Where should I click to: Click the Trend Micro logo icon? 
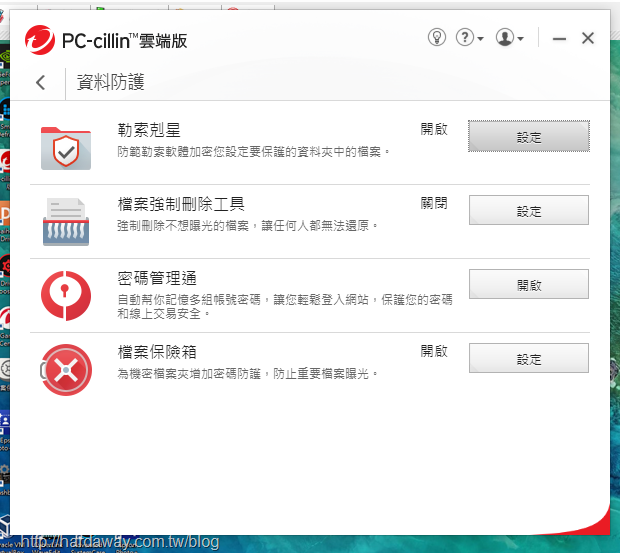[40, 40]
